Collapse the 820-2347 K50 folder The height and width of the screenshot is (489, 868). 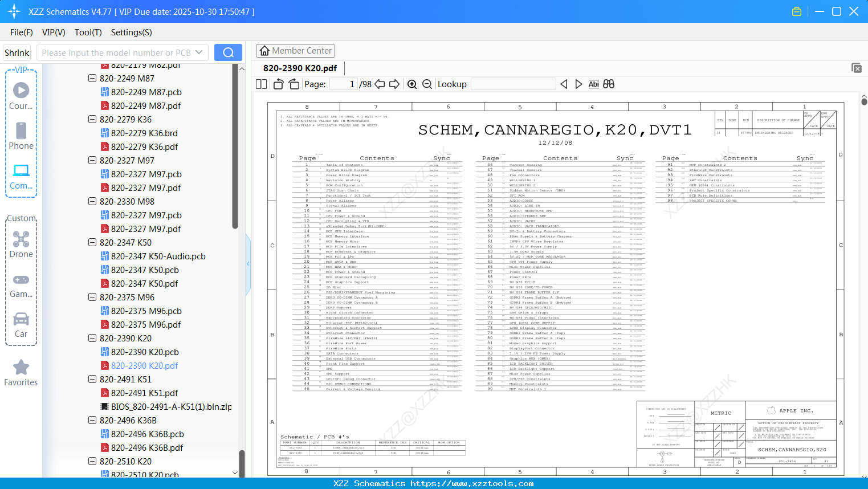92,242
